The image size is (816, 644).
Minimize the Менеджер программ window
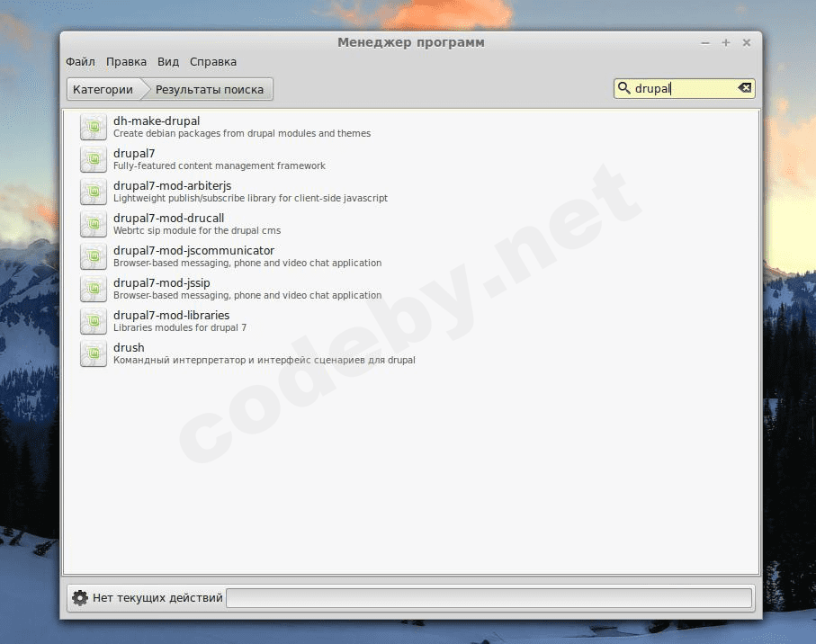(x=705, y=43)
